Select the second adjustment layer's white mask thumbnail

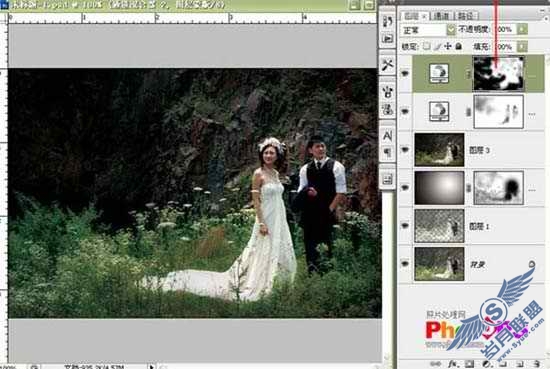(498, 112)
